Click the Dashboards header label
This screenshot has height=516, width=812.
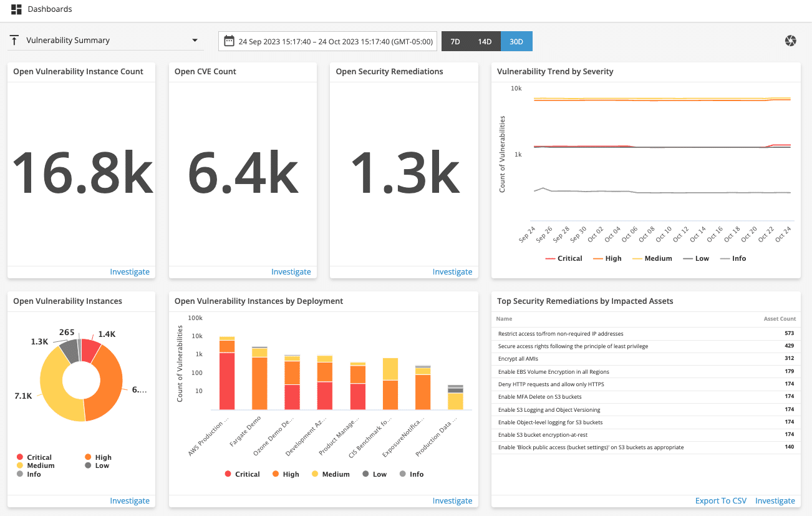pyautogui.click(x=50, y=9)
